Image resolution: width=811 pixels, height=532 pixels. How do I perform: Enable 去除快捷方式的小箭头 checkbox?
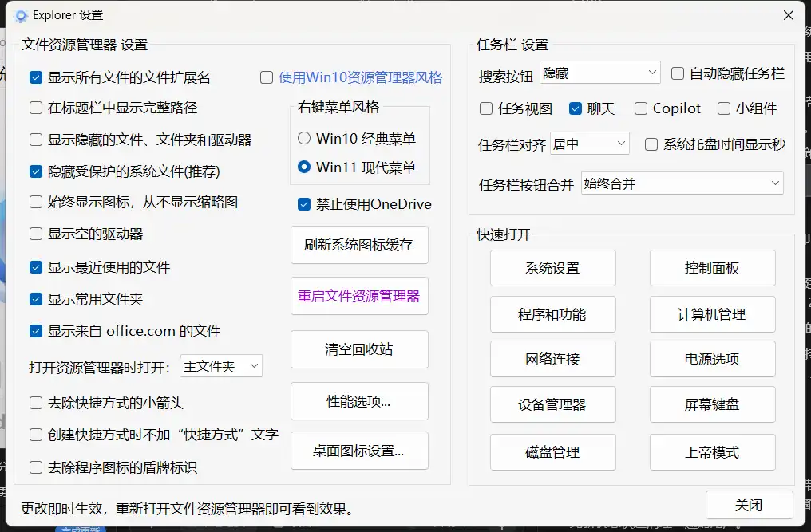click(36, 403)
